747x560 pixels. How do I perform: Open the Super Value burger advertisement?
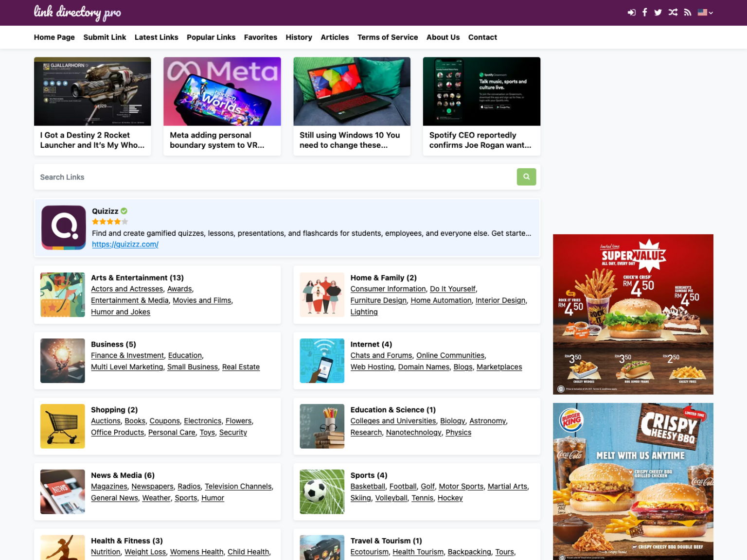tap(633, 314)
